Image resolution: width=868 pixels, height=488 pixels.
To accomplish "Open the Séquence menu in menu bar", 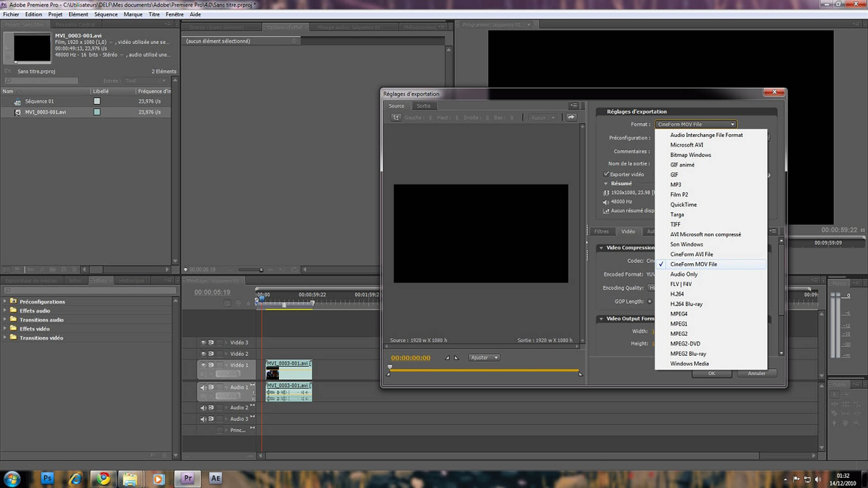I will [x=106, y=14].
